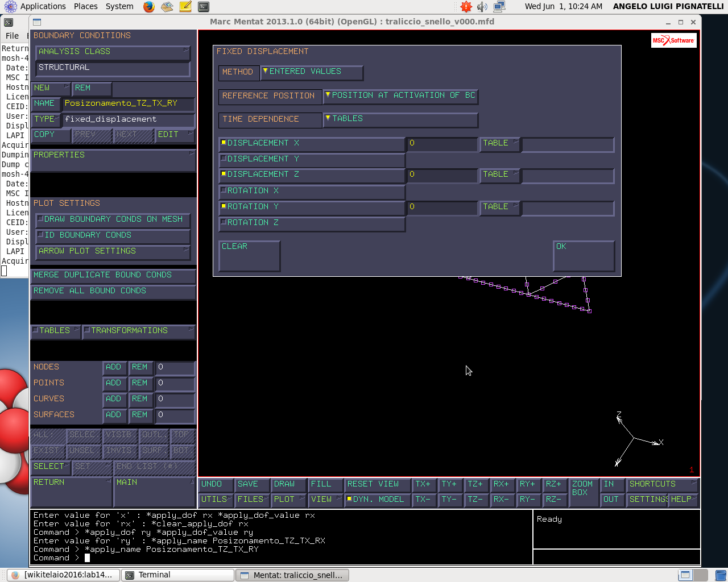
Task: Zoom In on model view
Action: click(x=612, y=485)
